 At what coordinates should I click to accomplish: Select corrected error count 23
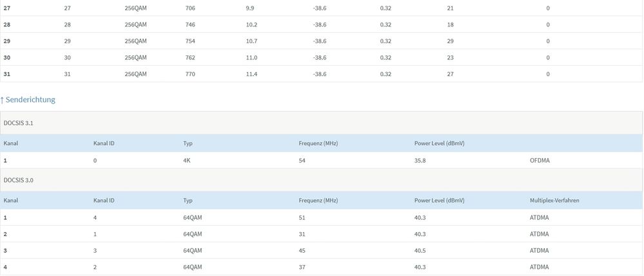pos(450,57)
